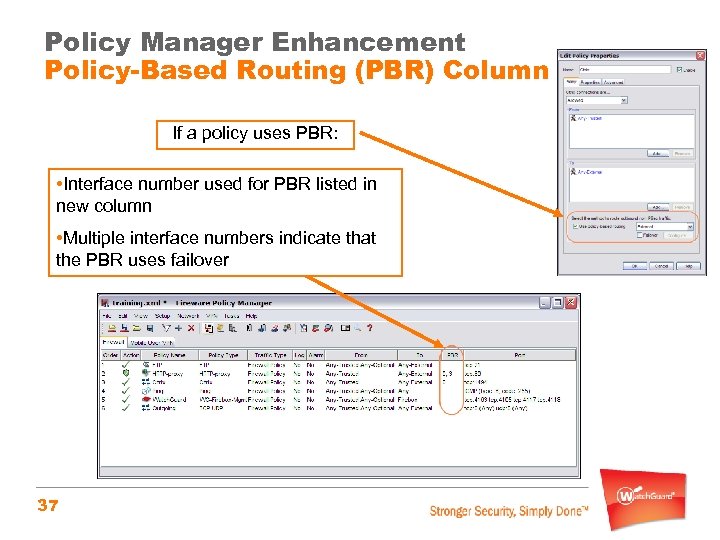Toggle the Enable checkbox in Edit Policy Properties
The width and height of the screenshot is (720, 540).
(679, 69)
